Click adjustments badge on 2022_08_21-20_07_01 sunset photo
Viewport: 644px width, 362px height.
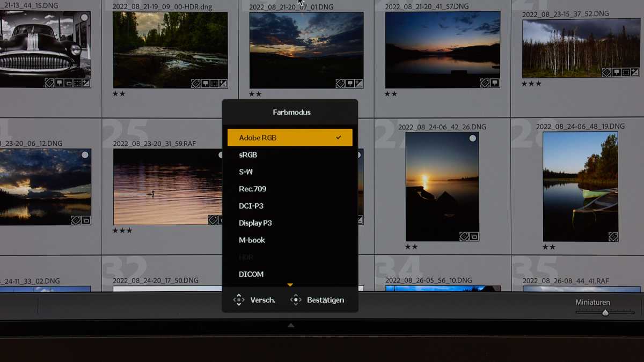click(x=358, y=84)
